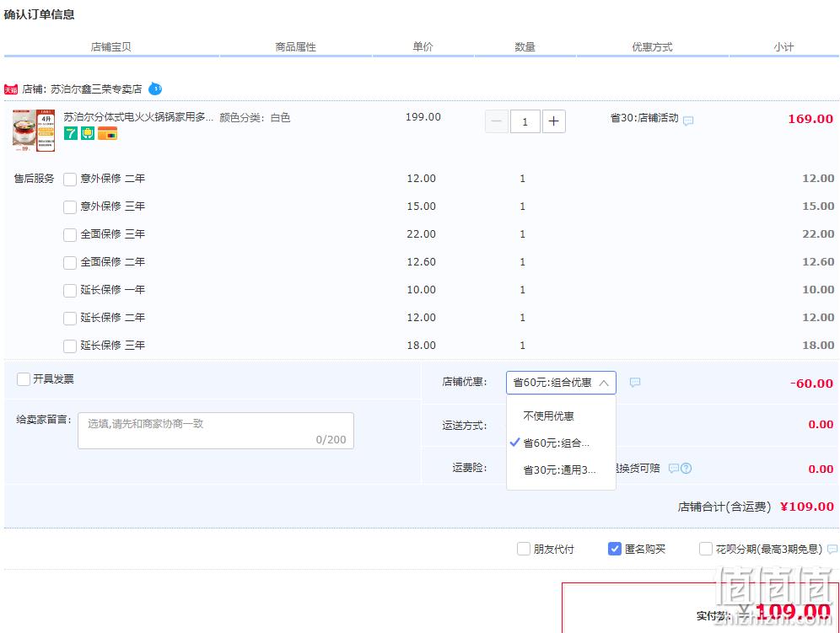840x633 pixels.
Task: Select 不使用优惠 from the discount list
Action: [x=561, y=416]
